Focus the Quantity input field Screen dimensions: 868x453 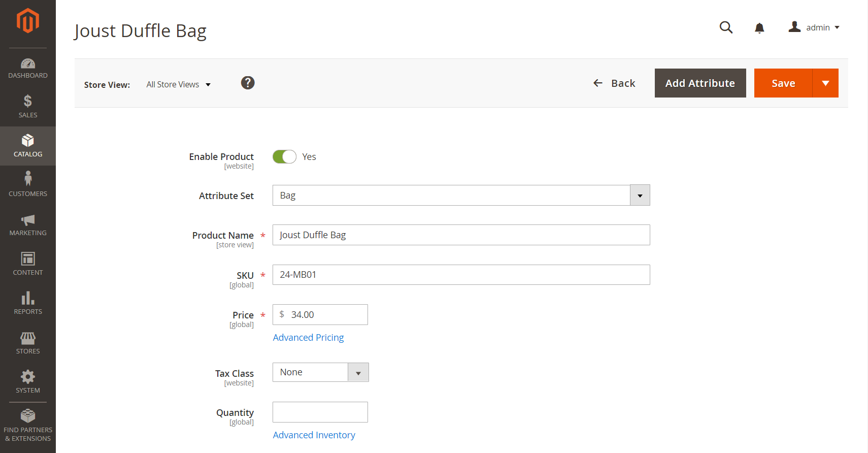(x=320, y=412)
